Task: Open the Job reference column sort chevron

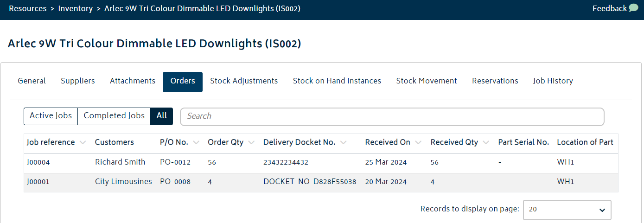Action: (x=83, y=143)
